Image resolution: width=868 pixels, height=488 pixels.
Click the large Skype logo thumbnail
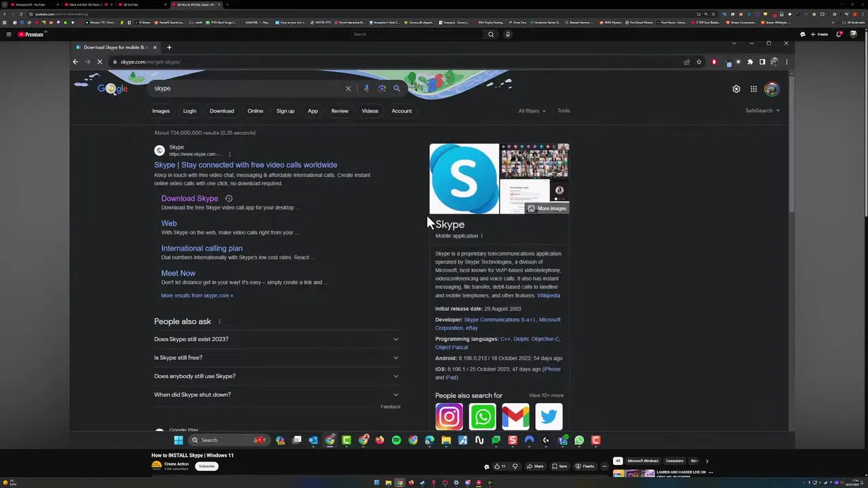tap(464, 178)
